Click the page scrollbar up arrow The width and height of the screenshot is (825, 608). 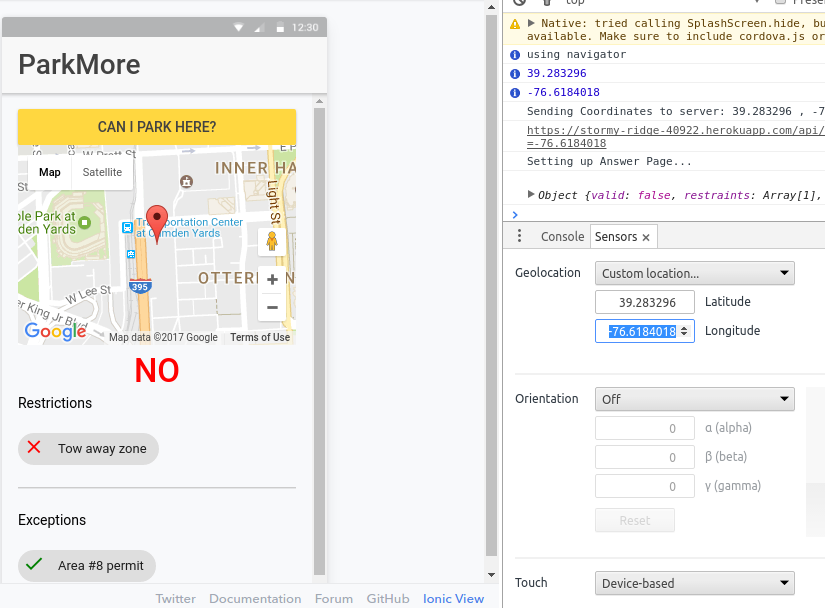click(491, 7)
